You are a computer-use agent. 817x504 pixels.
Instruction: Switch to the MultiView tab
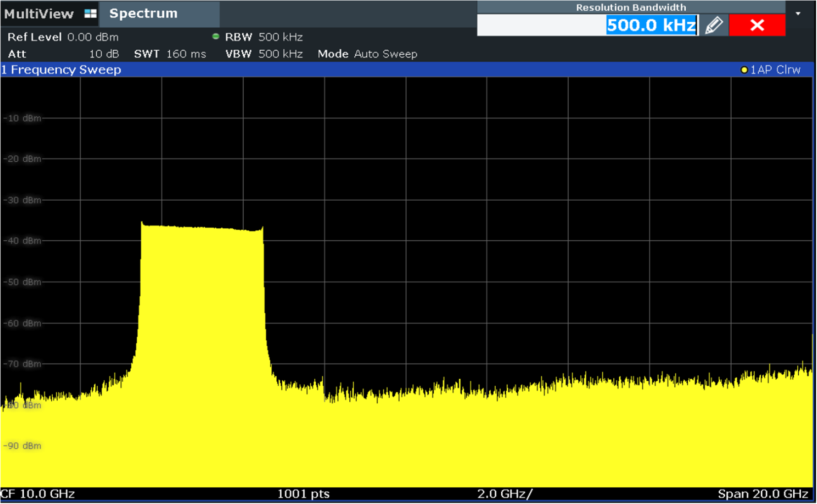(39, 13)
